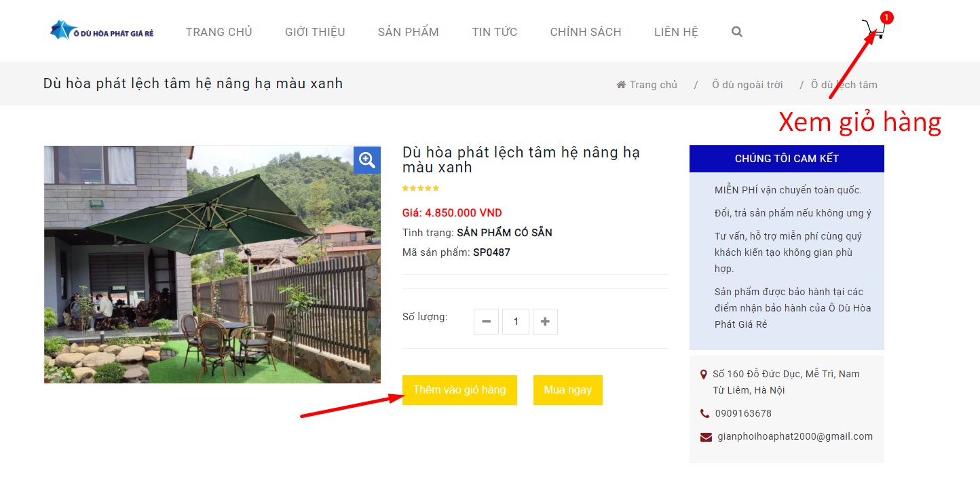Open Ô dù lệch tâm breadcrumb link
This screenshot has height=477, width=980.
(844, 85)
